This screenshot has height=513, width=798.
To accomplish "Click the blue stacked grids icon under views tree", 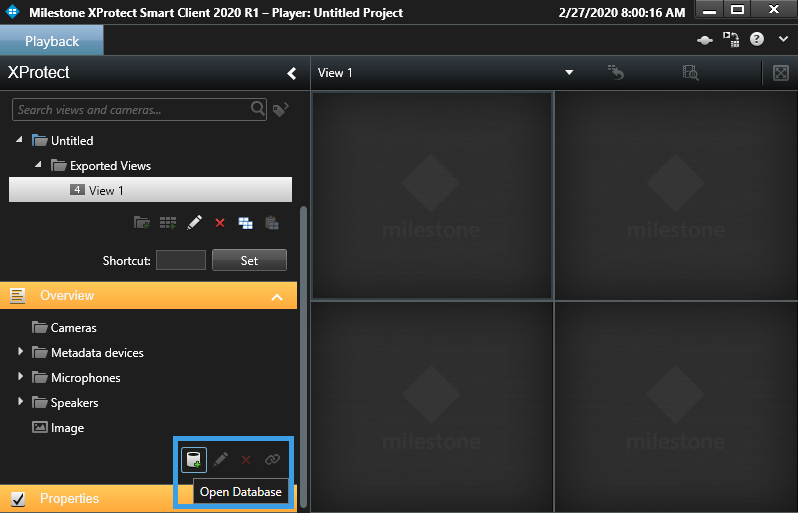I will coord(245,223).
